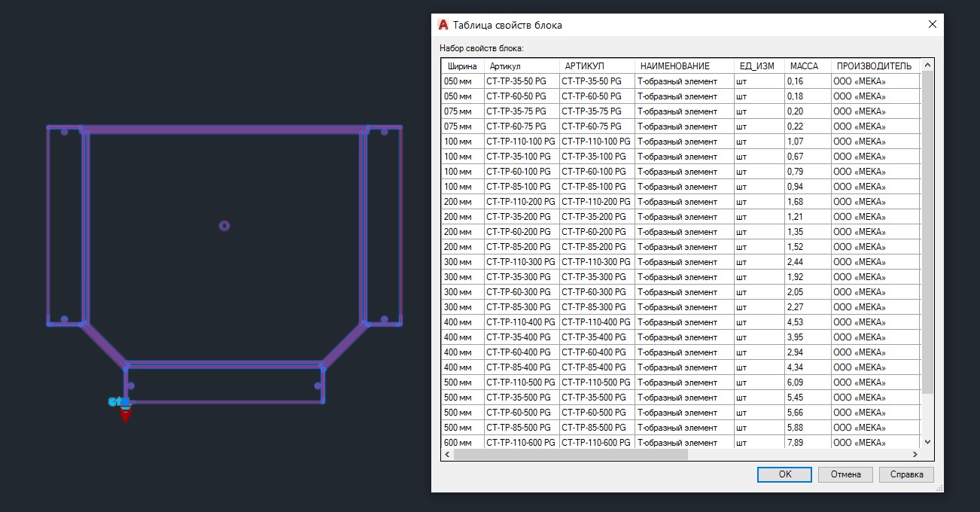Click the АРТИКУЛ uppercase column header
The width and height of the screenshot is (980, 512).
click(x=597, y=66)
